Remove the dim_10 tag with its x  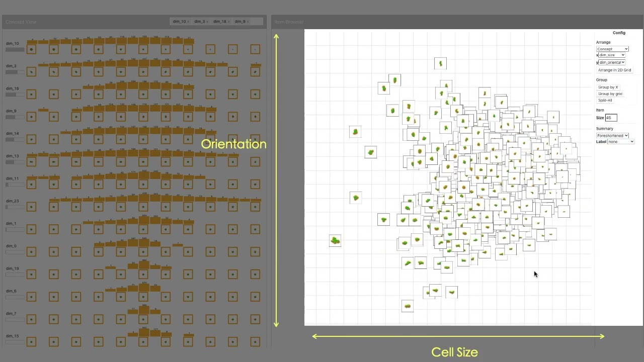(188, 22)
